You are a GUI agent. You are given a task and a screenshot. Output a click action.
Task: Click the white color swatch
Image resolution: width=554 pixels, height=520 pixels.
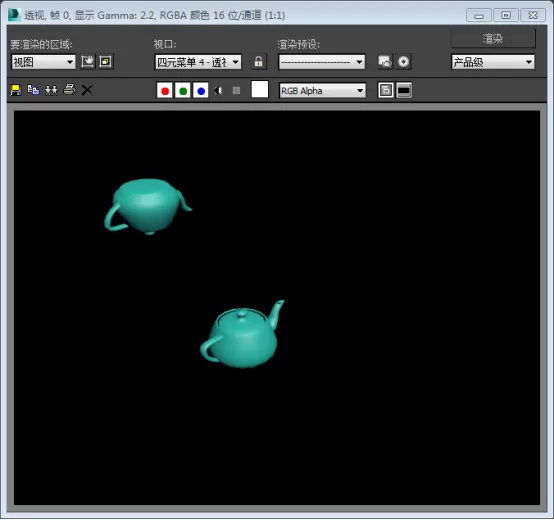coord(260,89)
